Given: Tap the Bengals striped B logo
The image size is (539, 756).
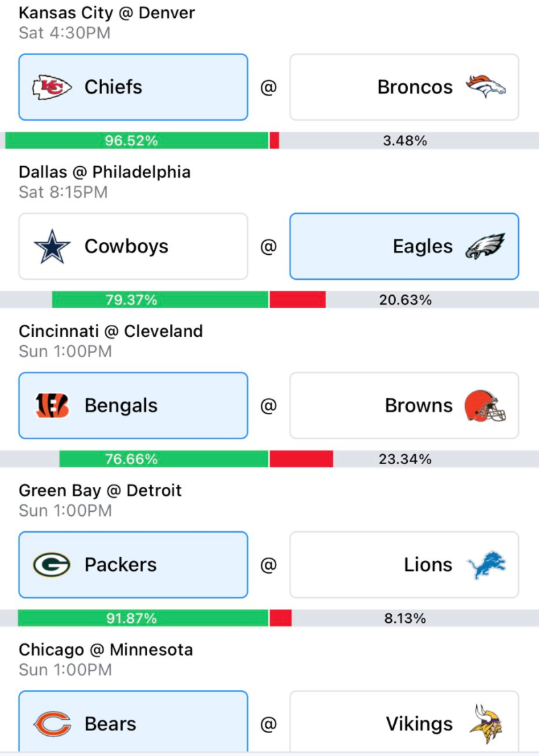Looking at the screenshot, I should pyautogui.click(x=52, y=406).
